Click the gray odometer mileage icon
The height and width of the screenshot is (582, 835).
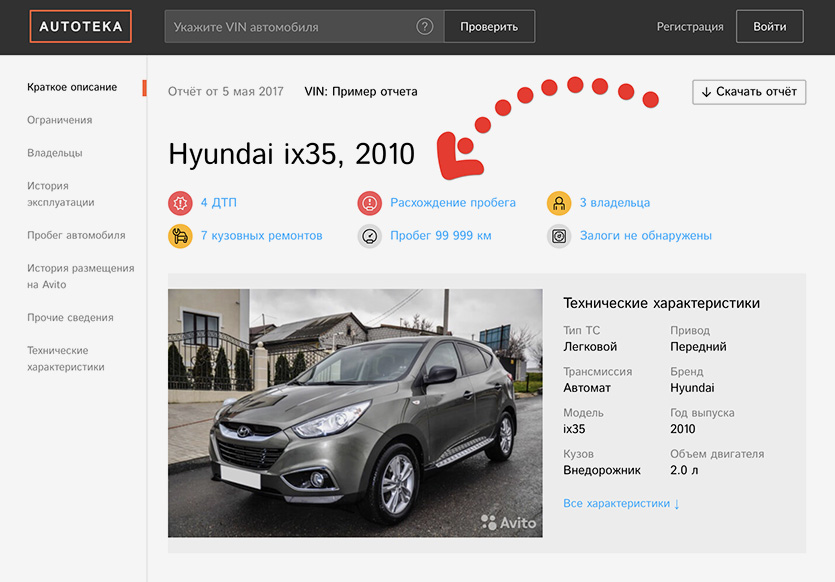[x=370, y=236]
